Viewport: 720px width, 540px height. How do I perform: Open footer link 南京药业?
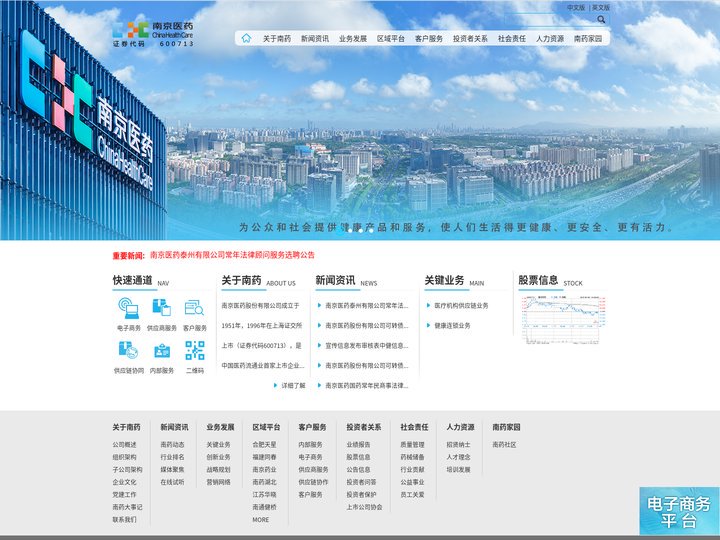264,469
